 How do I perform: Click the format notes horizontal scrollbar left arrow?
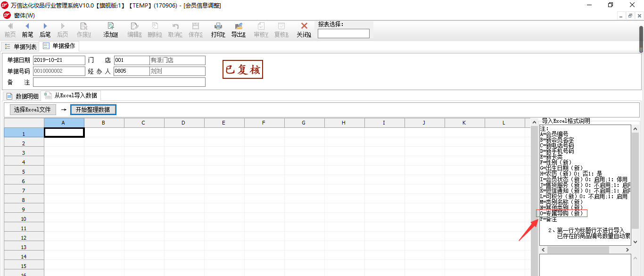pos(543,249)
